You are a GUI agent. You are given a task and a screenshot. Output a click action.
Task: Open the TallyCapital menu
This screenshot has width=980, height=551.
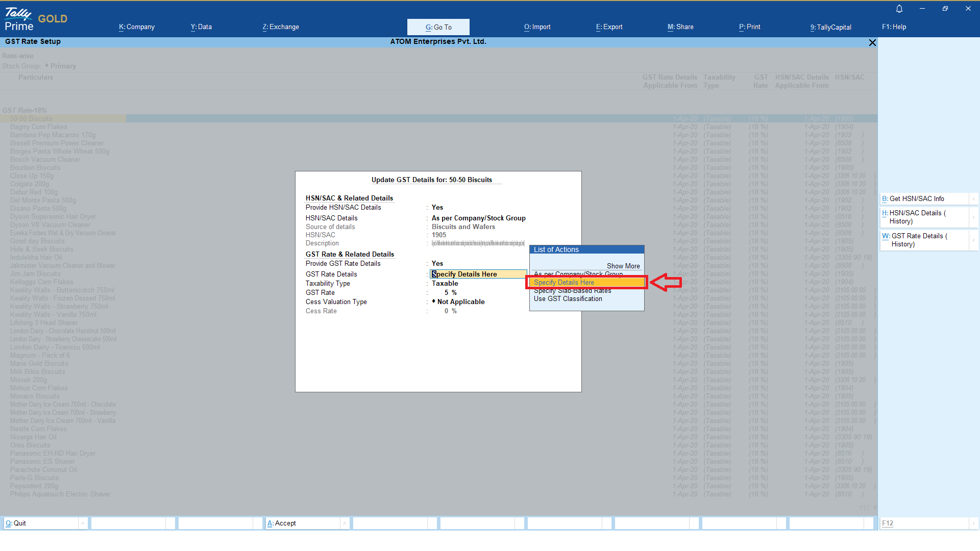click(x=830, y=27)
